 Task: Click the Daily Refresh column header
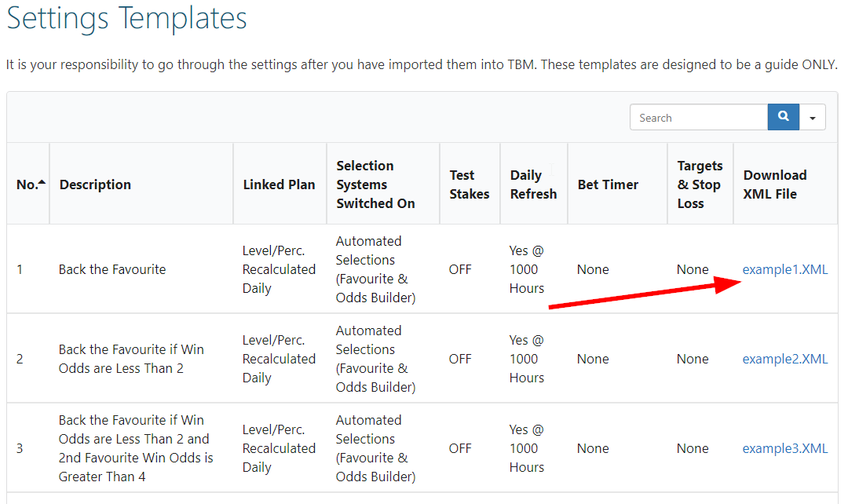tap(533, 184)
